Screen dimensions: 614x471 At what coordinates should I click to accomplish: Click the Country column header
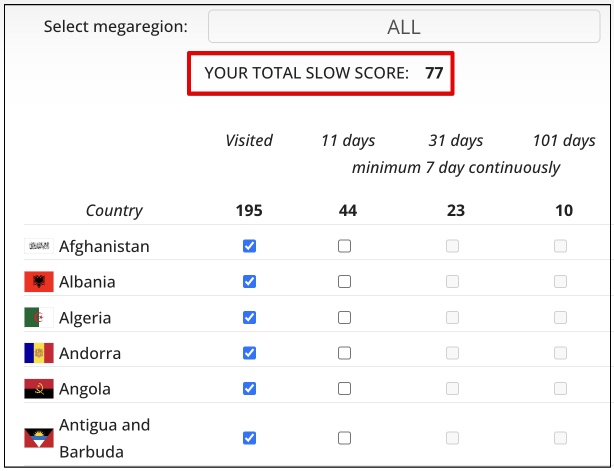pos(114,210)
